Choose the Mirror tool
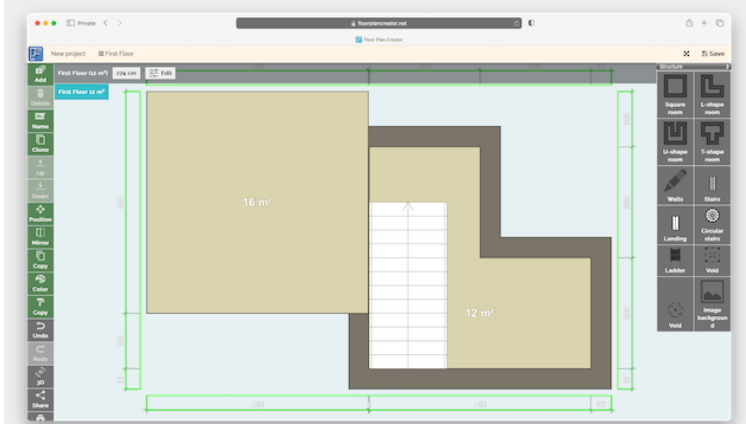The image size is (746, 424). pos(40,236)
